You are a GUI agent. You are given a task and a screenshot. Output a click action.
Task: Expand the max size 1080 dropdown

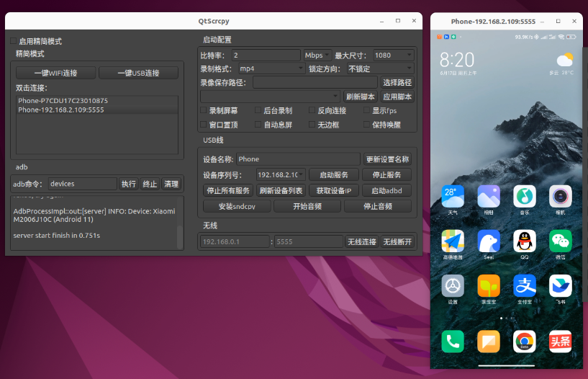pos(394,55)
